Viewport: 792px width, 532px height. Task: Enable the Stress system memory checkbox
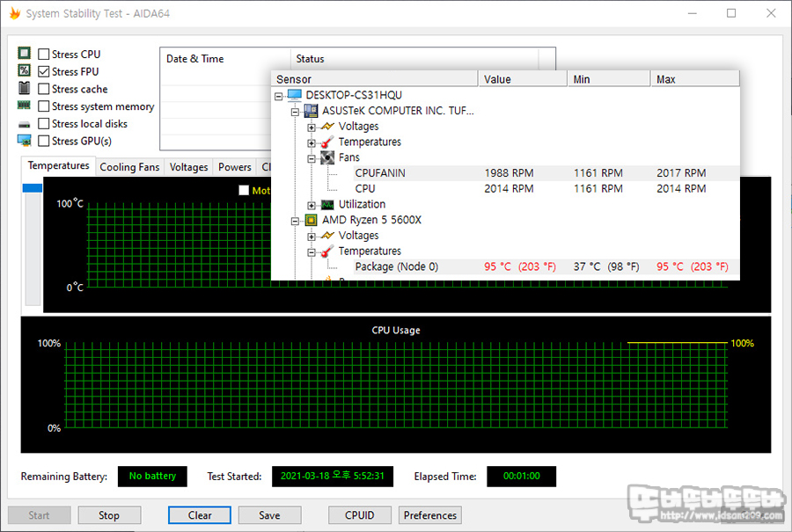[44, 106]
